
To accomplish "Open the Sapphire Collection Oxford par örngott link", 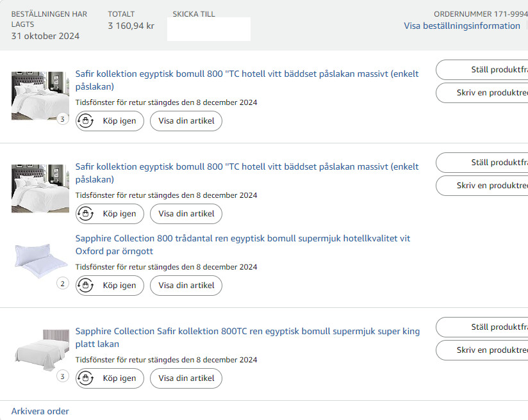I will coord(243,245).
